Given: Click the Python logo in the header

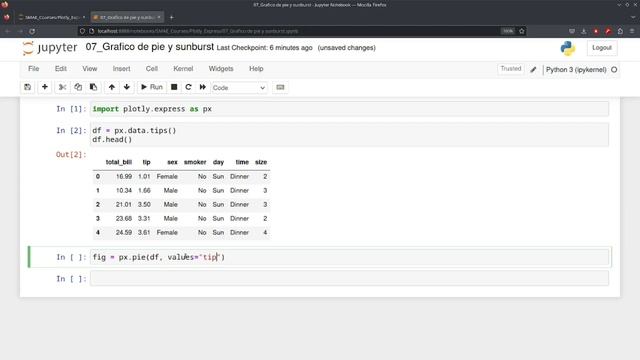Looking at the screenshot, I should coord(568,48).
